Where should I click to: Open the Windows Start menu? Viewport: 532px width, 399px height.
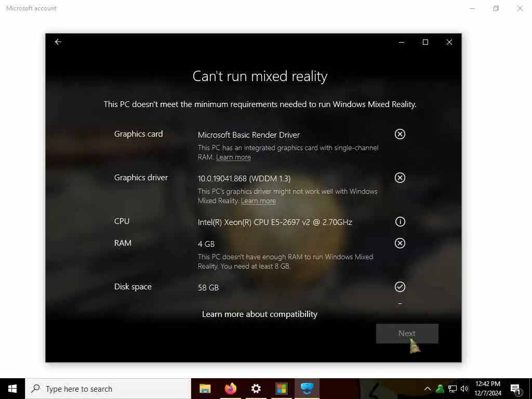12,389
